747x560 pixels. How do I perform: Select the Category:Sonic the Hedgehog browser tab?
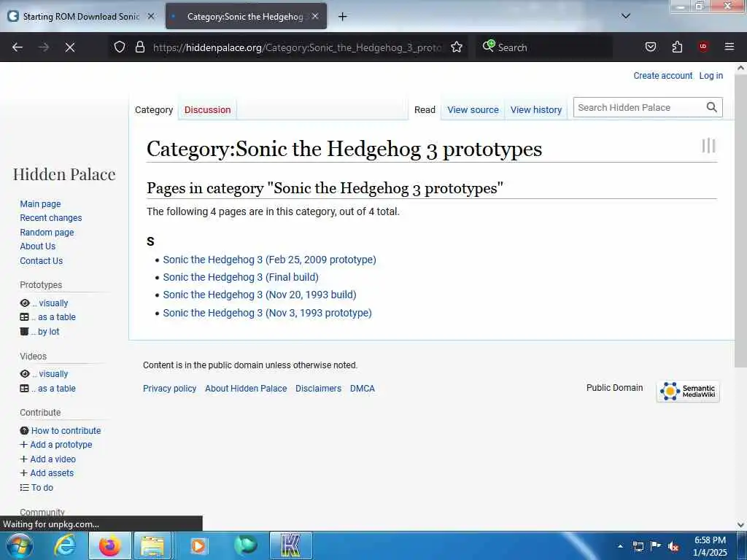[x=247, y=16]
